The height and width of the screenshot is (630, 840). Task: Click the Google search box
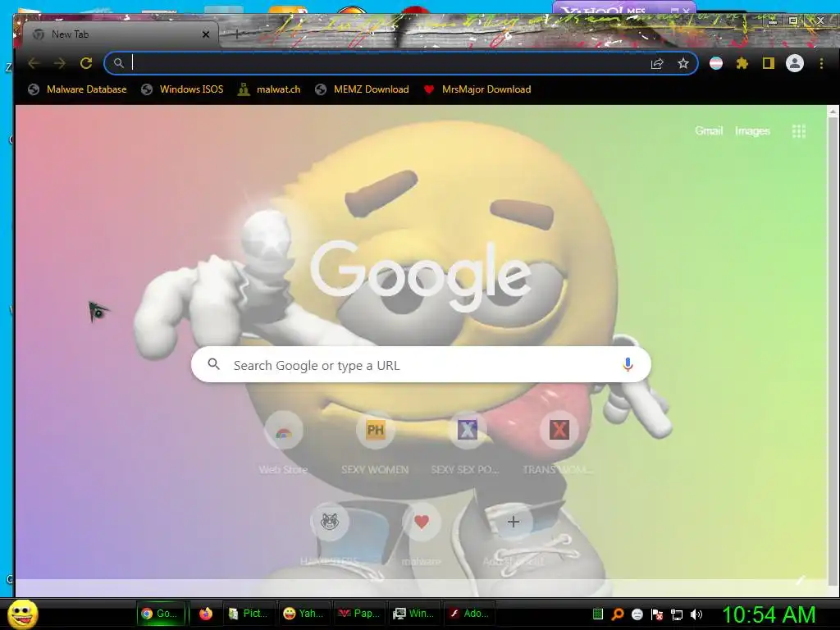pos(421,365)
